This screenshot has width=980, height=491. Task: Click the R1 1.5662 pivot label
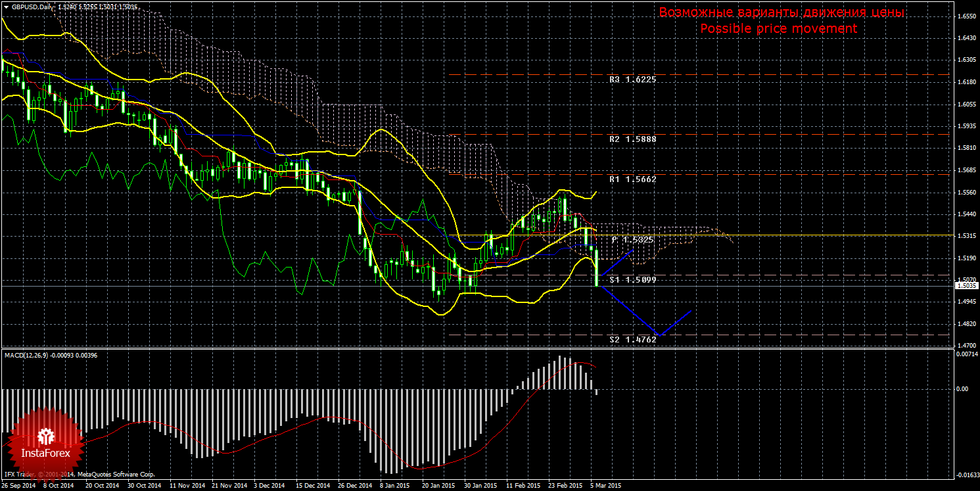pos(632,179)
